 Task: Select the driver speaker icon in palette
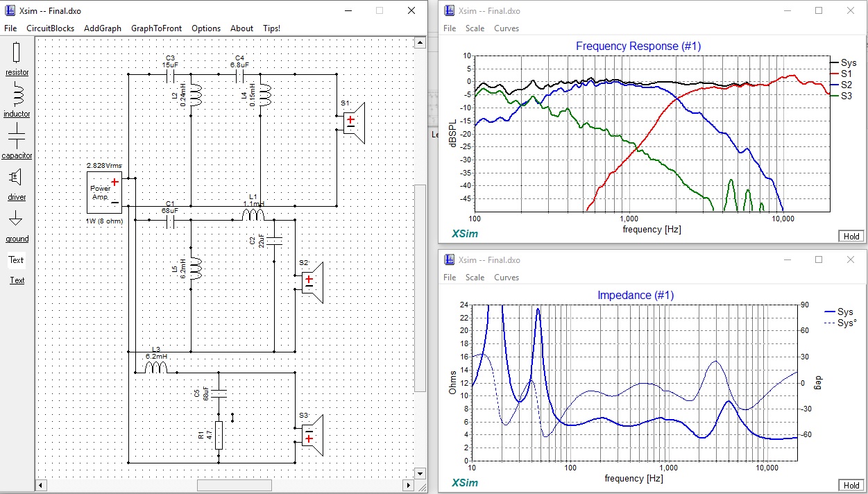click(17, 177)
